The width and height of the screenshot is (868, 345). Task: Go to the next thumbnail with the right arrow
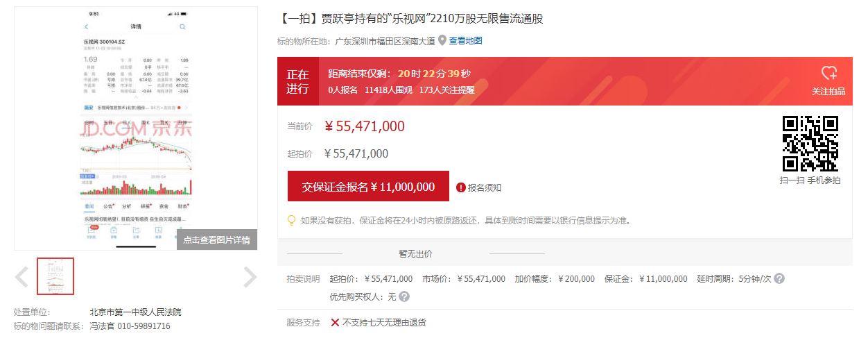pos(250,277)
